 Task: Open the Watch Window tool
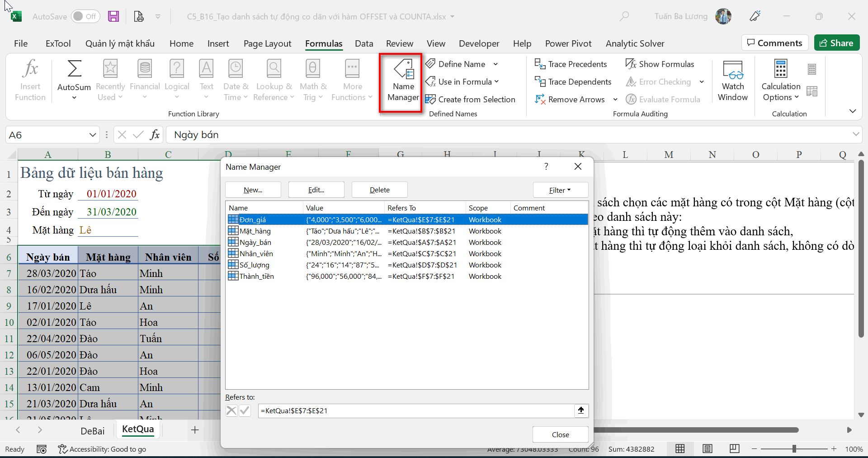[x=732, y=81]
